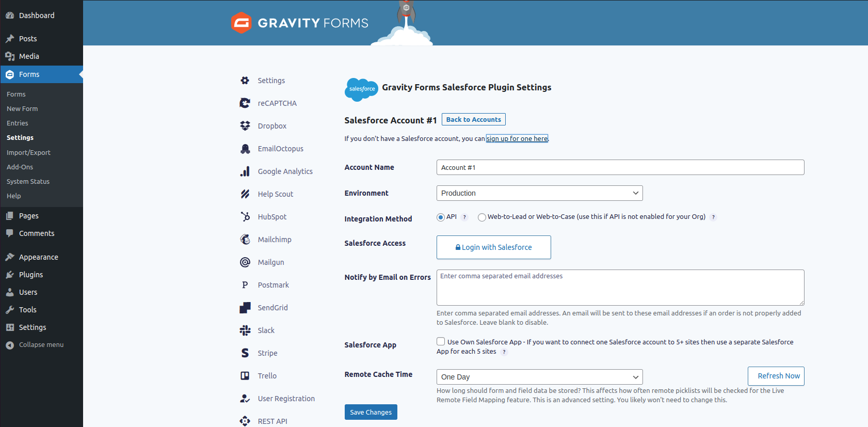The image size is (868, 427).
Task: Click the Save Changes button
Action: click(x=371, y=412)
